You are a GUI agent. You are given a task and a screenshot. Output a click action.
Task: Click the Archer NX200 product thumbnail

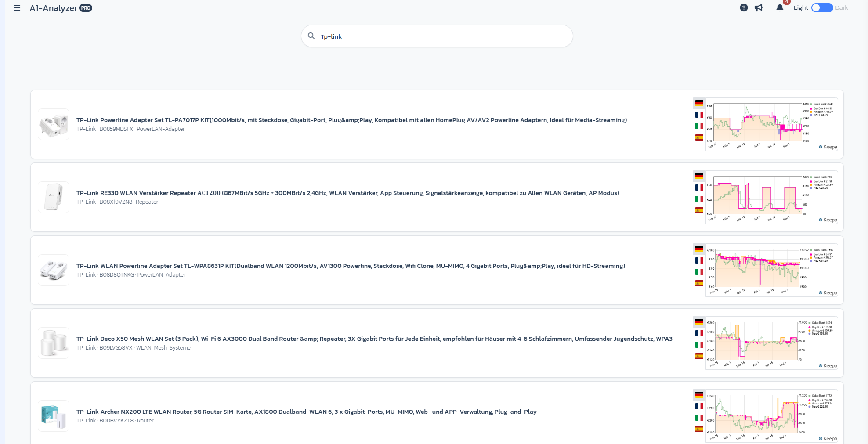[x=54, y=416]
